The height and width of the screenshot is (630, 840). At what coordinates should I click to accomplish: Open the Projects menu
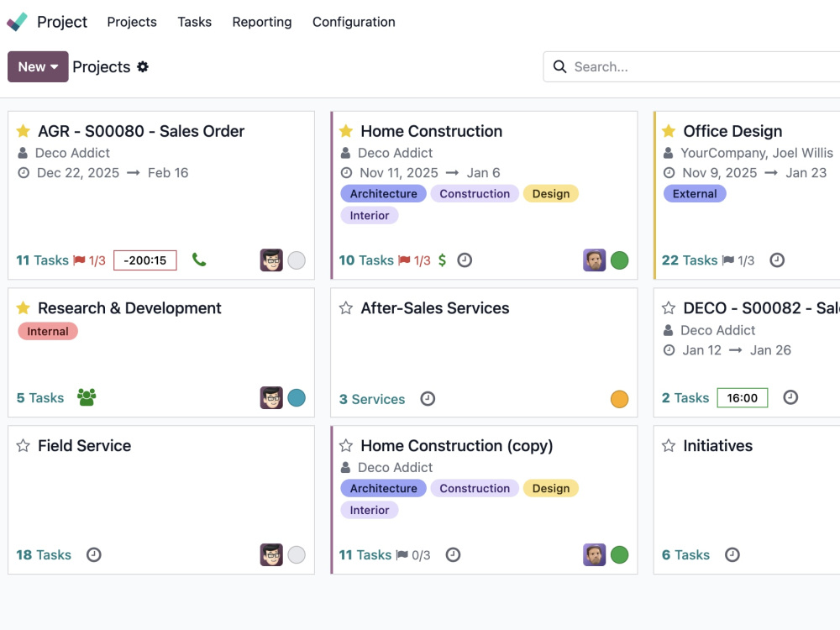[132, 22]
